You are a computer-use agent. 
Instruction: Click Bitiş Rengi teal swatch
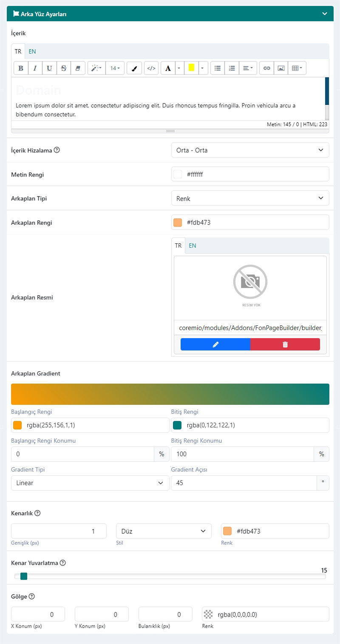(177, 425)
